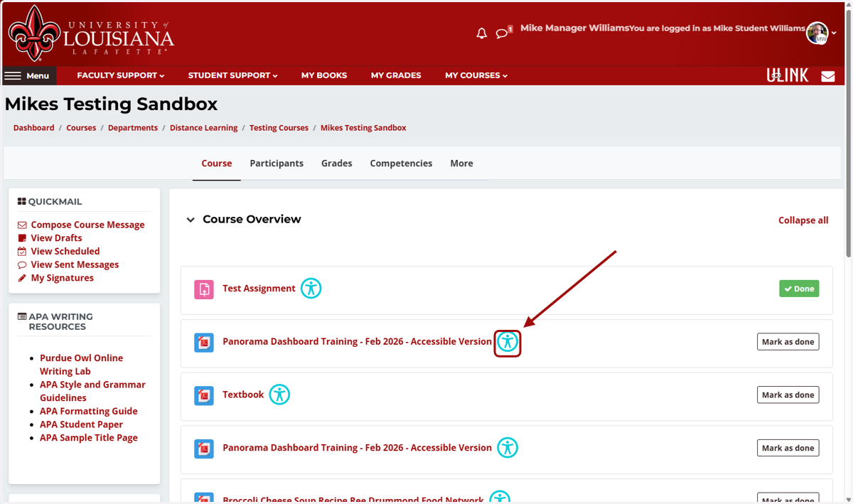Screen dimensions: 853x504
Task: Go to Courses in the breadcrumb
Action: pos(81,128)
